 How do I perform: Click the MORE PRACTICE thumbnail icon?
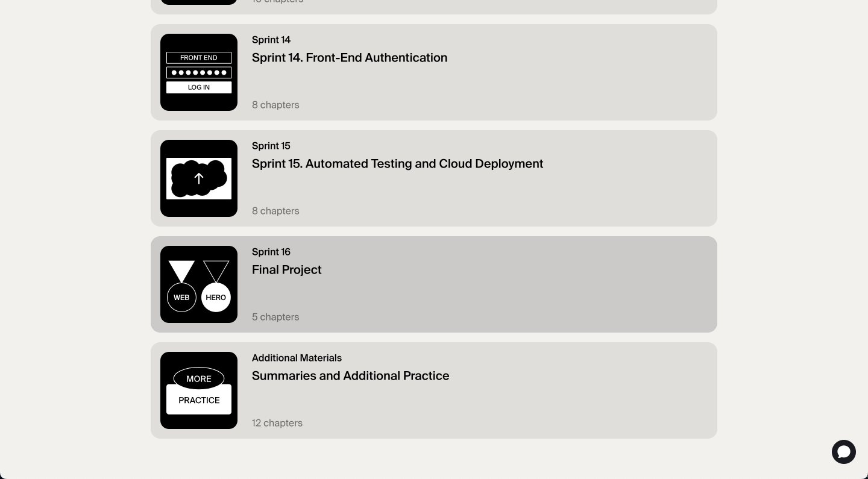[199, 390]
